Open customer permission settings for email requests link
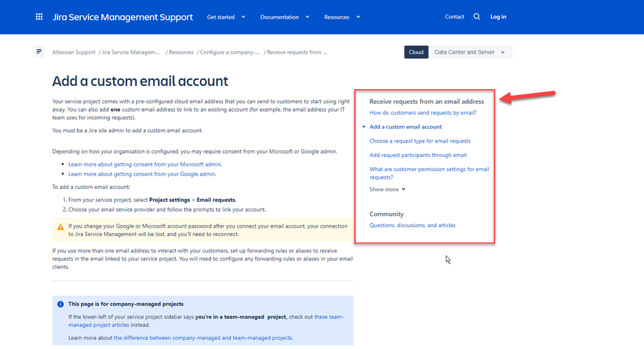Image resolution: width=644 pixels, height=349 pixels. (x=429, y=173)
